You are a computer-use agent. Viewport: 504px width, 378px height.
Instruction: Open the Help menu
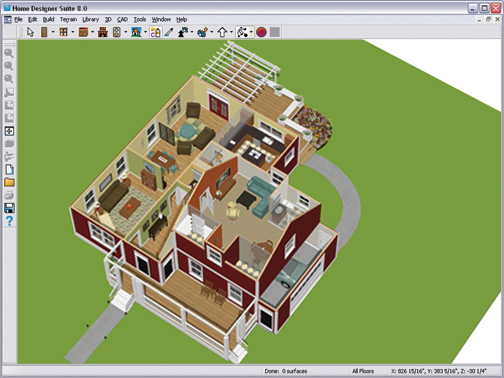(181, 20)
